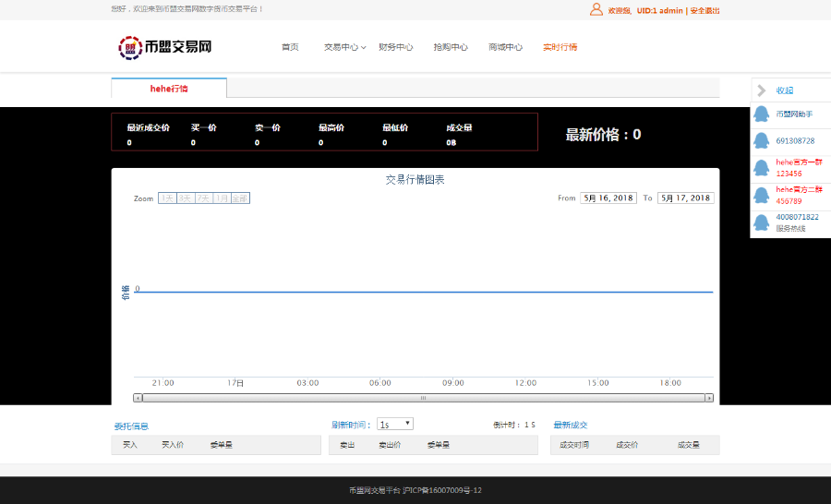
Task: Click the 卖出价 column header
Action: tap(390, 445)
